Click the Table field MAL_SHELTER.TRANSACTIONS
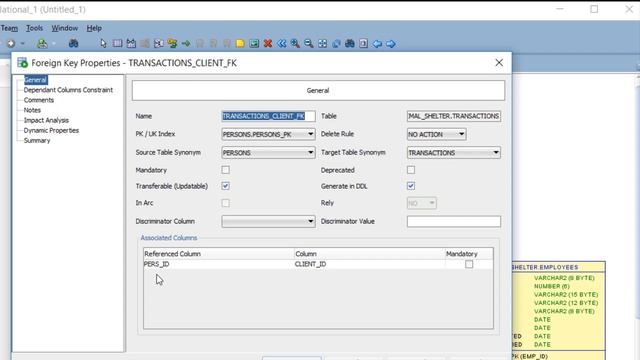This screenshot has width=640, height=360. pos(453,116)
